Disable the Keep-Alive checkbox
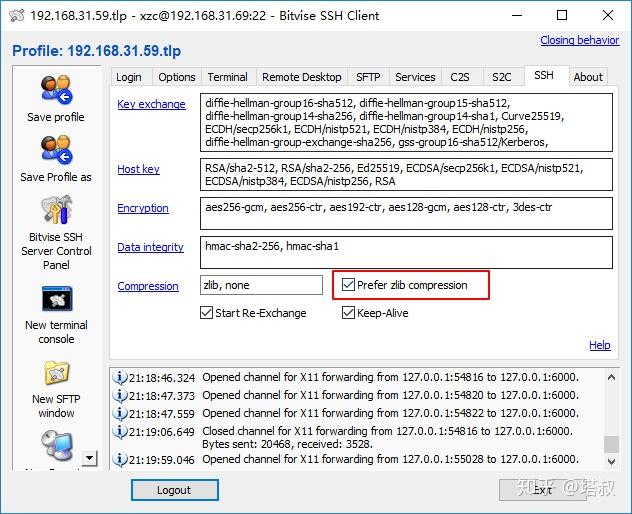 click(348, 312)
